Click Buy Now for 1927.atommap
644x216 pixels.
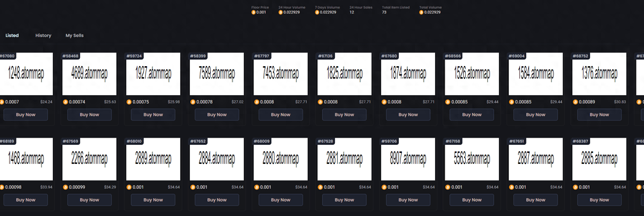pyautogui.click(x=153, y=114)
